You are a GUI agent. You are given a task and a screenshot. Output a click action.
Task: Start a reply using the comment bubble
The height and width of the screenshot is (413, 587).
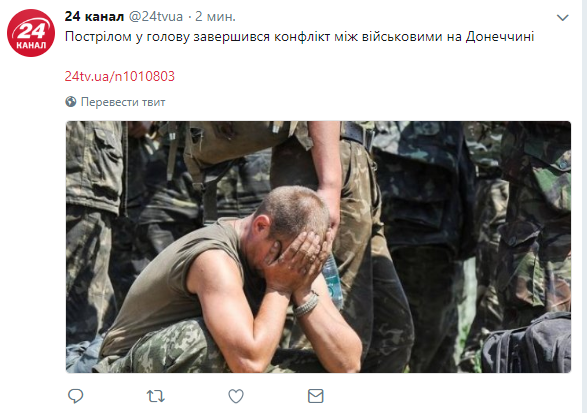(76, 396)
